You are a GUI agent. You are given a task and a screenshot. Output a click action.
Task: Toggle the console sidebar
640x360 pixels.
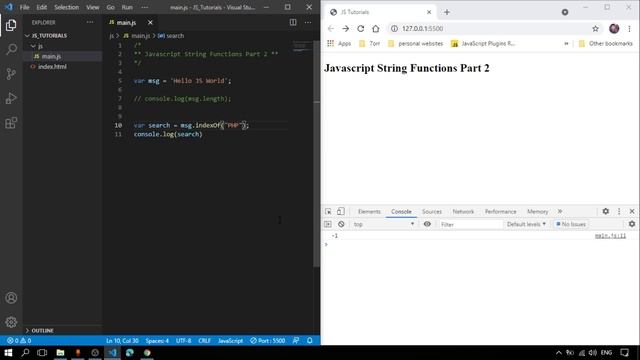point(328,224)
